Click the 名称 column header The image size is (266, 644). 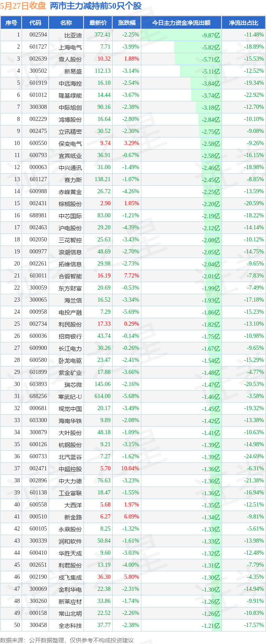pos(66,23)
